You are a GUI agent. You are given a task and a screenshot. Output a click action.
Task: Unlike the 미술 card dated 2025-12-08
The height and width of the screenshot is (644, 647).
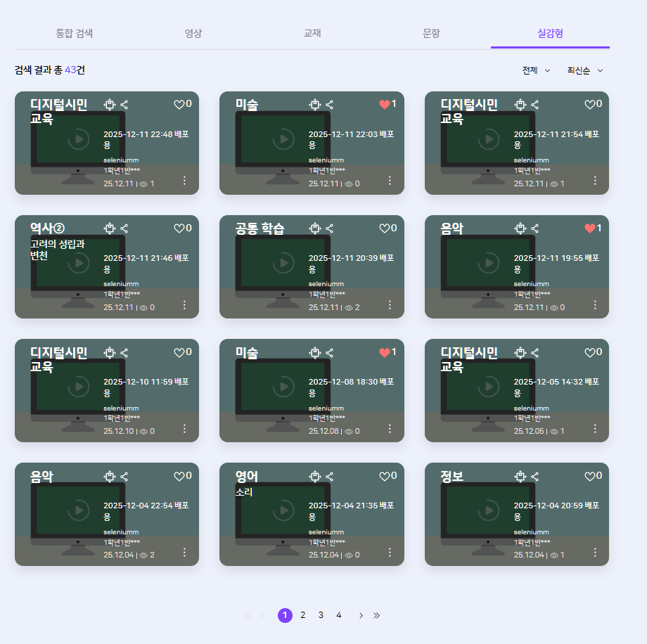384,352
